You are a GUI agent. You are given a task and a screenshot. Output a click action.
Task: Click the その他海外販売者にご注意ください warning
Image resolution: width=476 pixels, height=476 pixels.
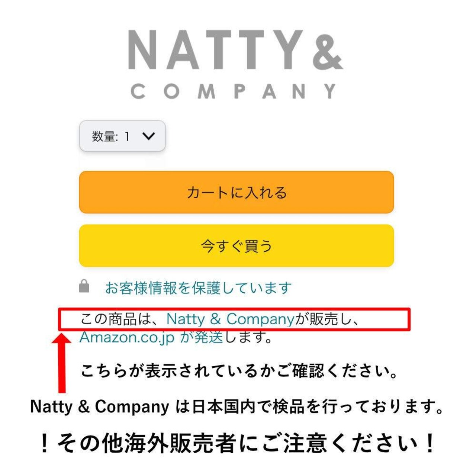238,443
